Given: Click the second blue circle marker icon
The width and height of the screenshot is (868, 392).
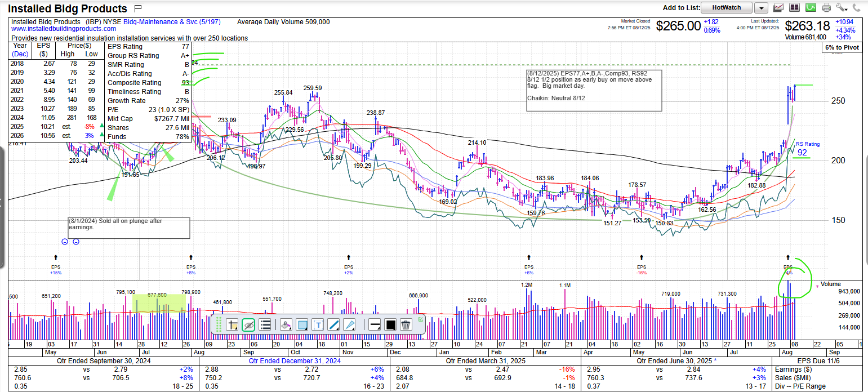Looking at the screenshot, I should coord(75,242).
